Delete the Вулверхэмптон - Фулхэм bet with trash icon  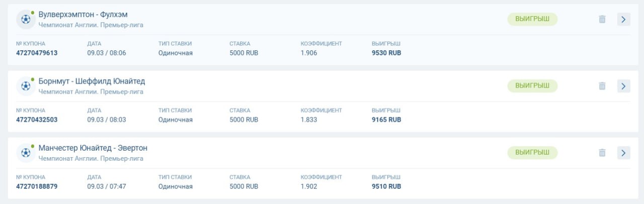click(x=602, y=19)
